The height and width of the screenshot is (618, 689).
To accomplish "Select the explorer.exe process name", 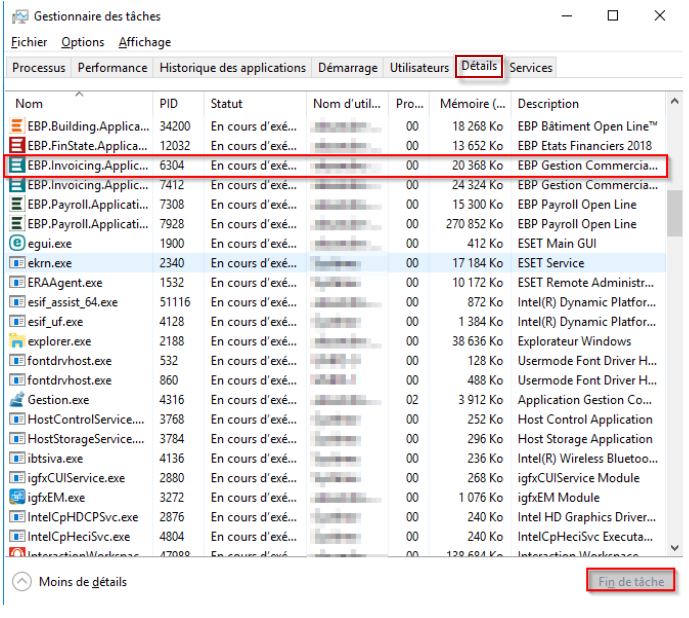I will (x=59, y=341).
